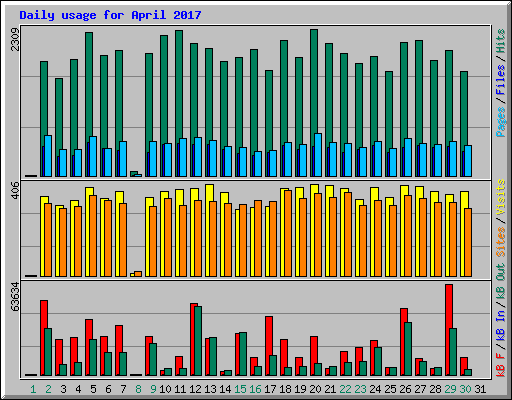Click the "Pages" legend label
Viewport: 512px width, 400px height.
click(501, 122)
